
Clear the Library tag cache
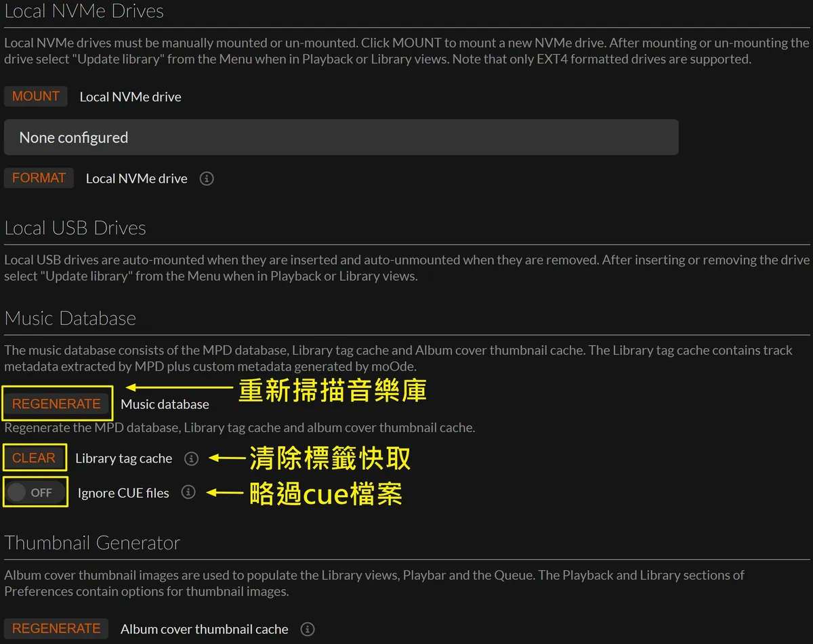[x=34, y=458]
